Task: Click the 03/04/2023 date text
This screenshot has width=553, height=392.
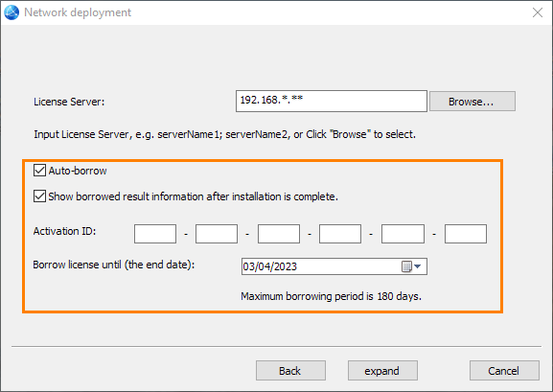Action: tap(270, 266)
